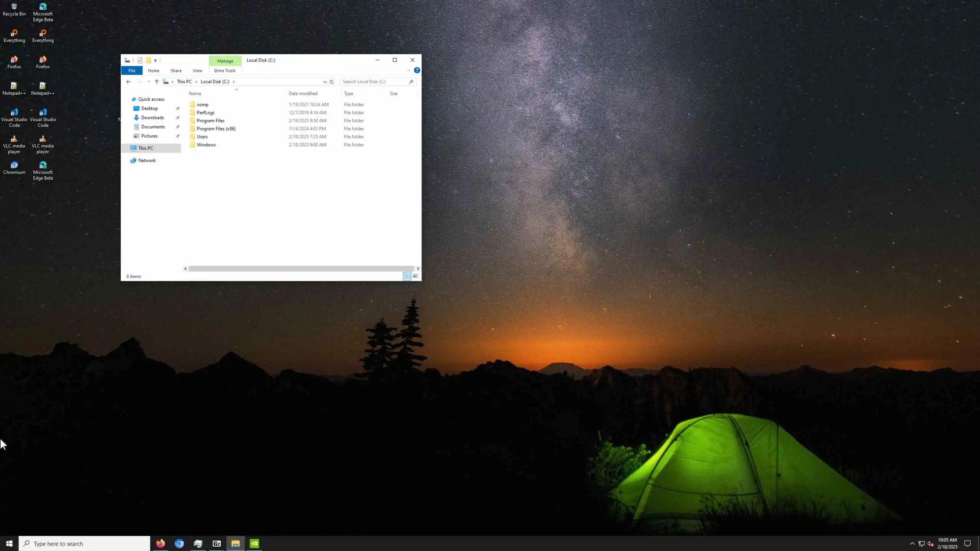Click the Properties quick access toolbar icon

[x=140, y=60]
